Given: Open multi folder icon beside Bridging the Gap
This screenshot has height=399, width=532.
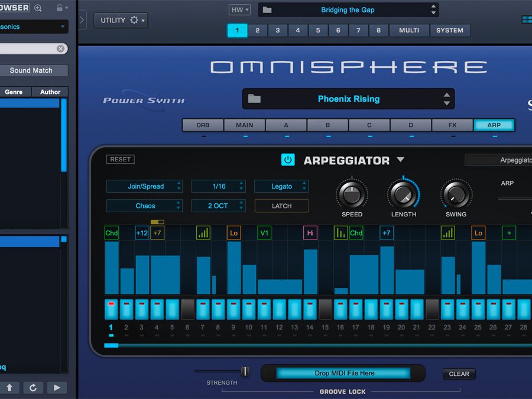Looking at the screenshot, I should (267, 10).
